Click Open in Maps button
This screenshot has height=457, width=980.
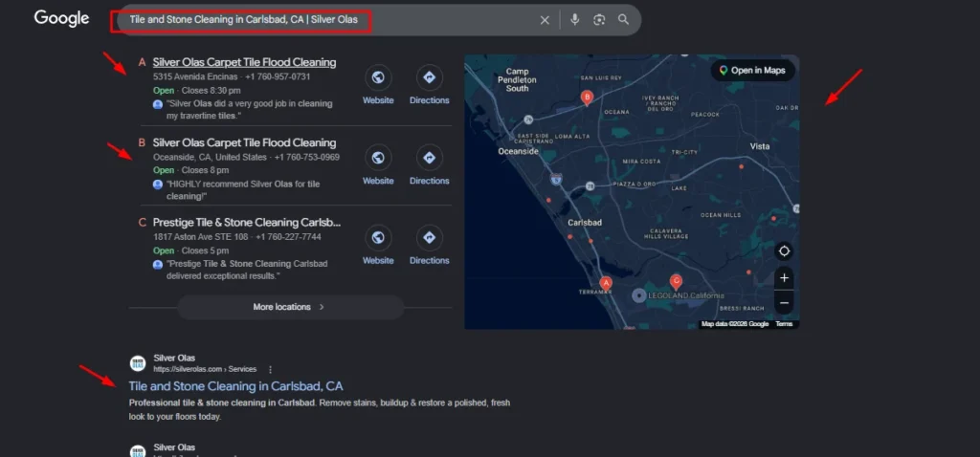pyautogui.click(x=752, y=71)
